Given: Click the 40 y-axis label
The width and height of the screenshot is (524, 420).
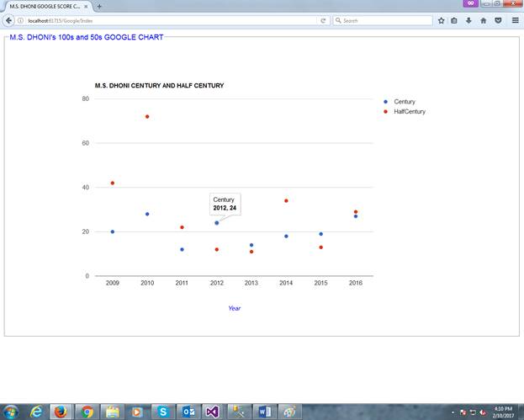Looking at the screenshot, I should click(x=86, y=187).
